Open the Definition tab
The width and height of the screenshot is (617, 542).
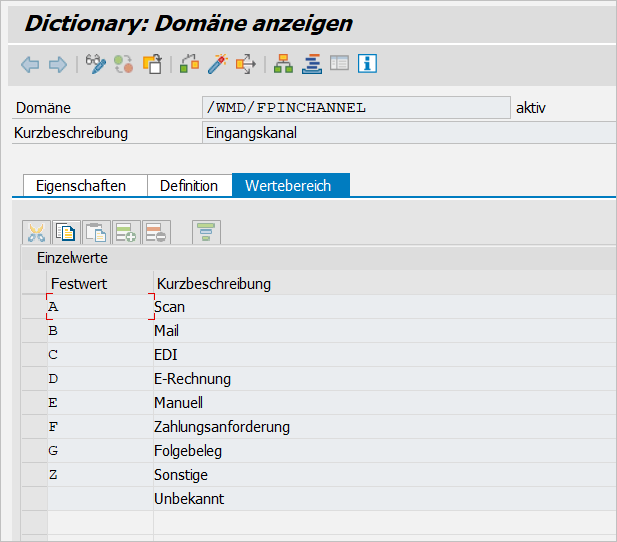[x=189, y=186]
